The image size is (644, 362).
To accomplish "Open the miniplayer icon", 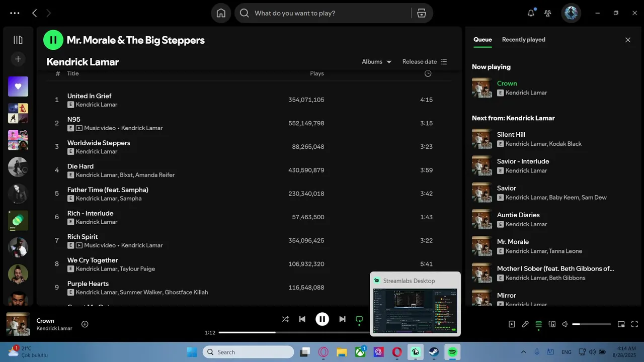I will [621, 324].
